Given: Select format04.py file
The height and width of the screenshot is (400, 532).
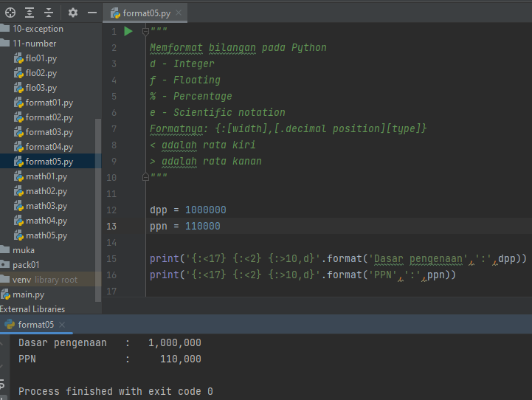Looking at the screenshot, I should 49,147.
